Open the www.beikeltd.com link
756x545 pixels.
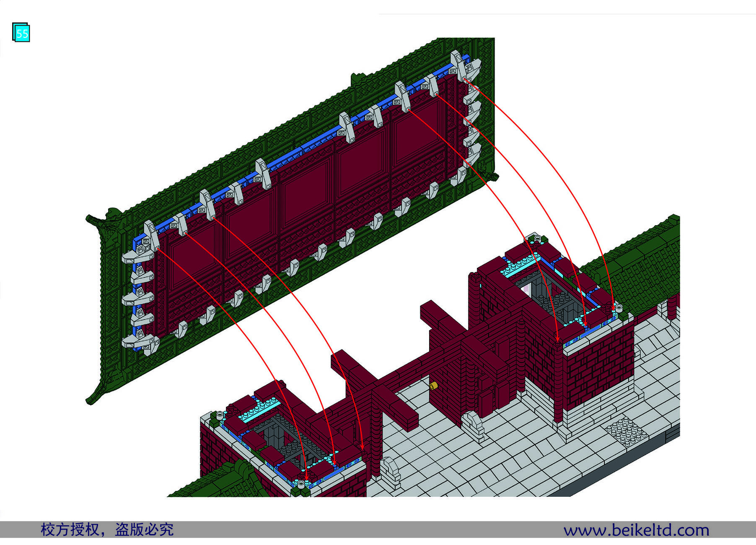tap(636, 530)
